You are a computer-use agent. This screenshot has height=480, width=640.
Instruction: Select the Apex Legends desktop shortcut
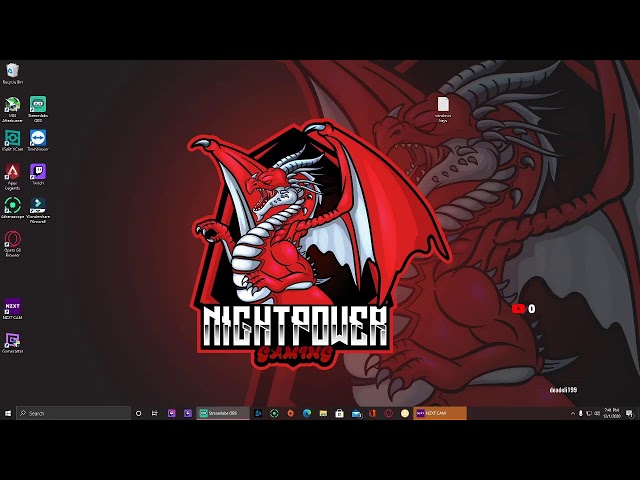(x=13, y=177)
